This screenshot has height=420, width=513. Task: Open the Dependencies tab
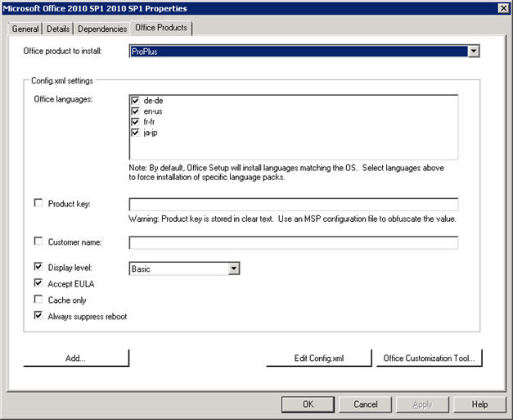pos(102,29)
